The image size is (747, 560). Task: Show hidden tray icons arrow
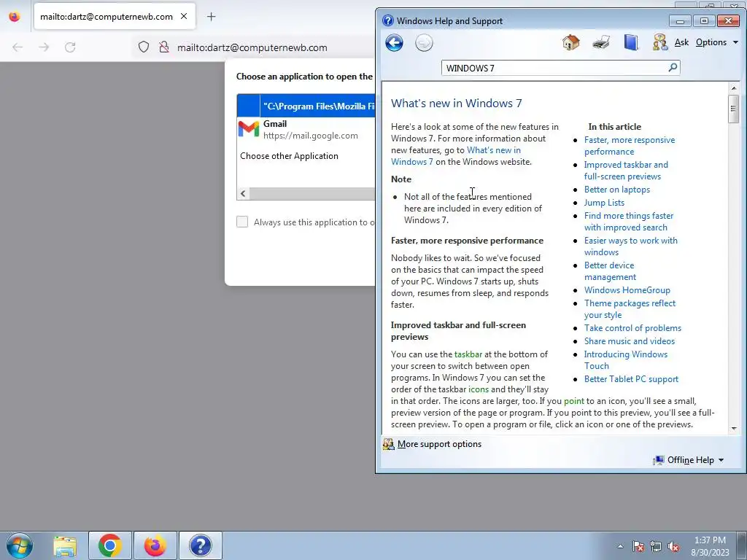(x=620, y=547)
